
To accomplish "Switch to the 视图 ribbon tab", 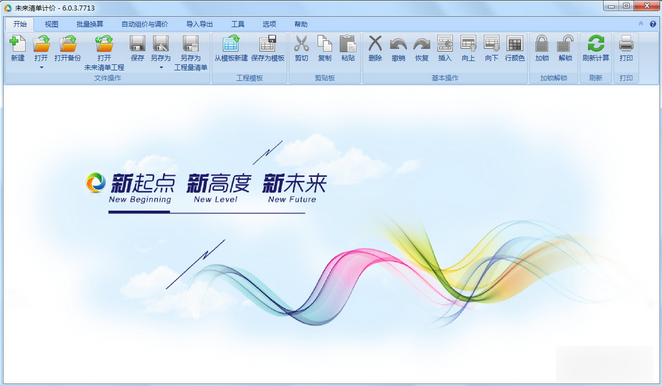I will pos(52,24).
